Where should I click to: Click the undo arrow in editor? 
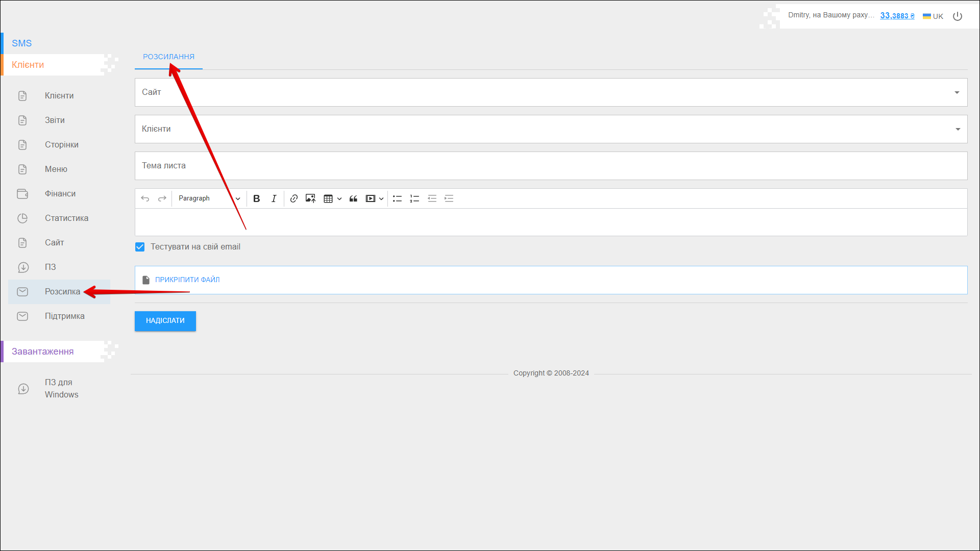pos(145,198)
